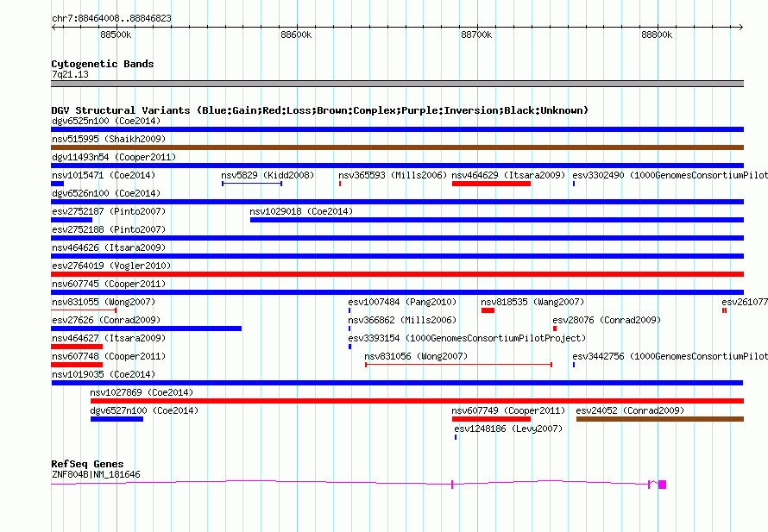768x532 pixels.
Task: Click the 88800k ruler tick label
Action: pyautogui.click(x=657, y=34)
